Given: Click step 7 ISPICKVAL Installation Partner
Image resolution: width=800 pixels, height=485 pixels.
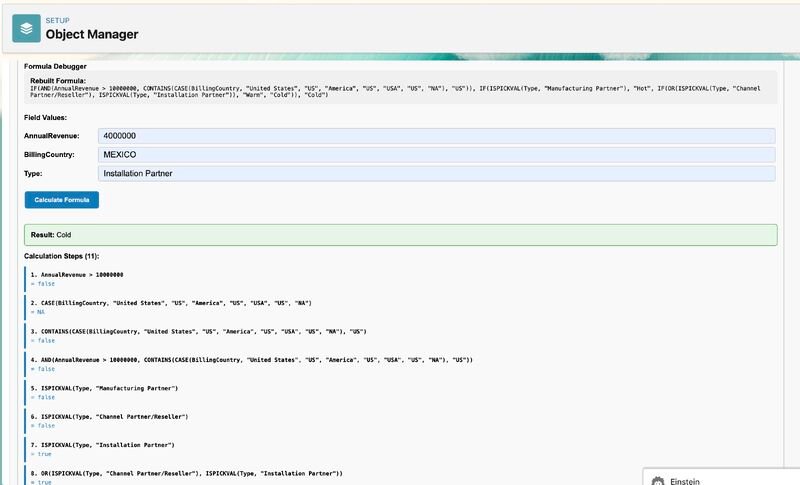Looking at the screenshot, I should click(103, 445).
